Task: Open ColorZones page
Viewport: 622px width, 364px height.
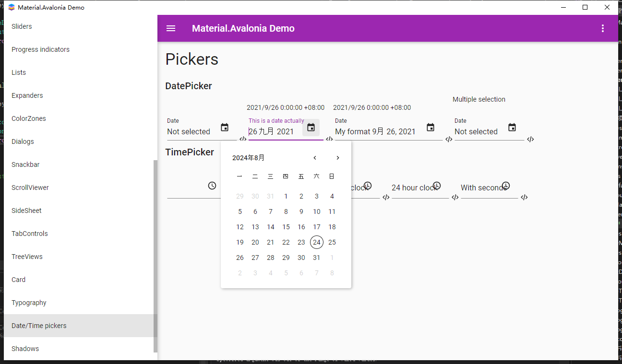Action: point(79,118)
